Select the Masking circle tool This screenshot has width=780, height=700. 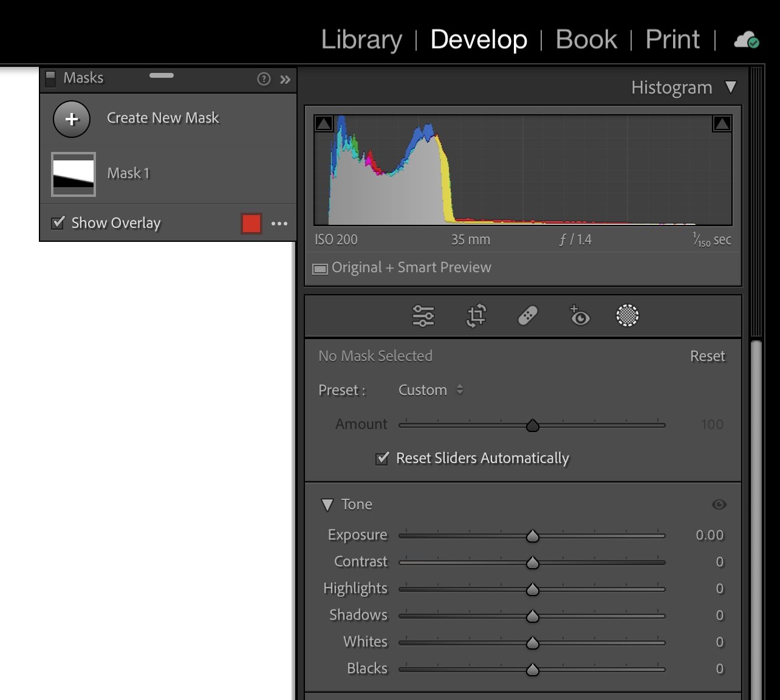628,316
